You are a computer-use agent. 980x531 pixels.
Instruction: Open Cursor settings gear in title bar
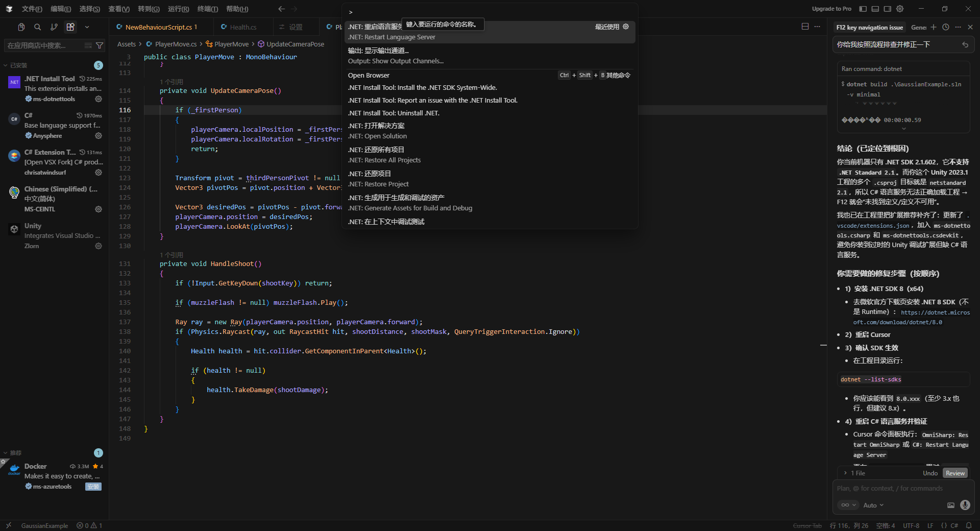(900, 9)
